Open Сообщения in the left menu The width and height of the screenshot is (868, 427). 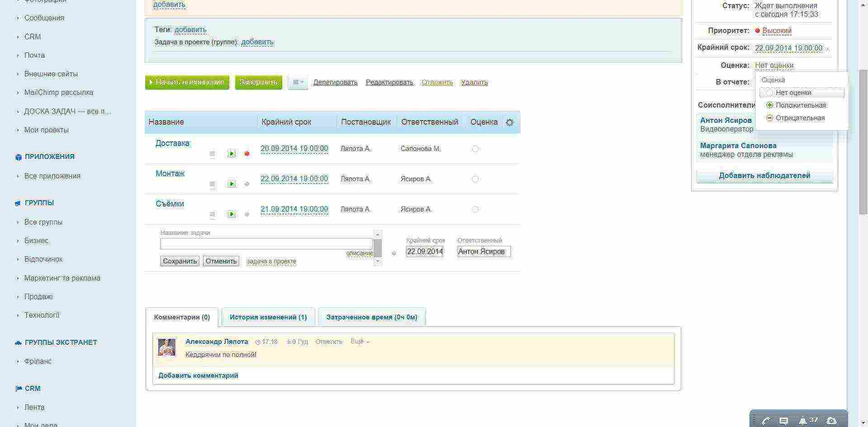[x=44, y=18]
